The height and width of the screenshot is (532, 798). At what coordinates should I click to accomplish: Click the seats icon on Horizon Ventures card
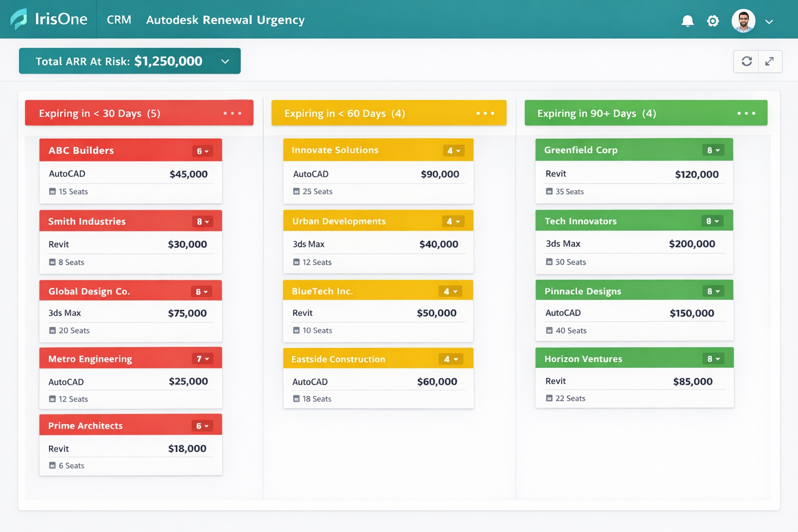point(549,398)
